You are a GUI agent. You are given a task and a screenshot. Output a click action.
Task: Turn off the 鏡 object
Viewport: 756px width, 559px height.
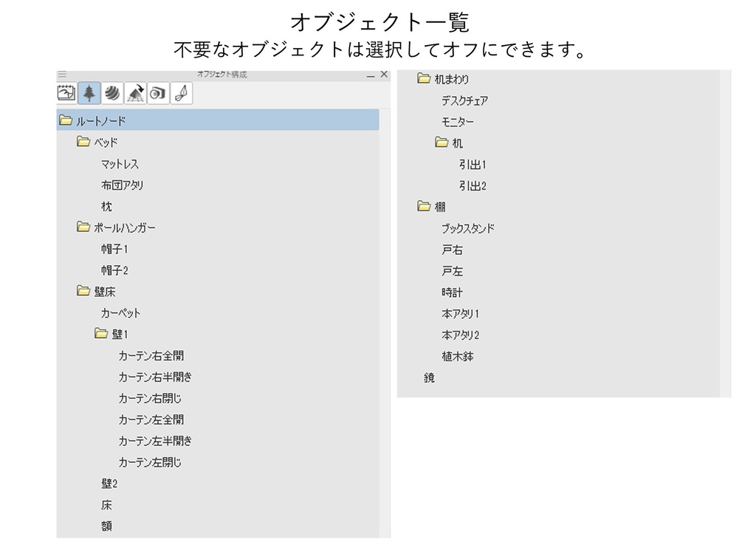tap(428, 377)
